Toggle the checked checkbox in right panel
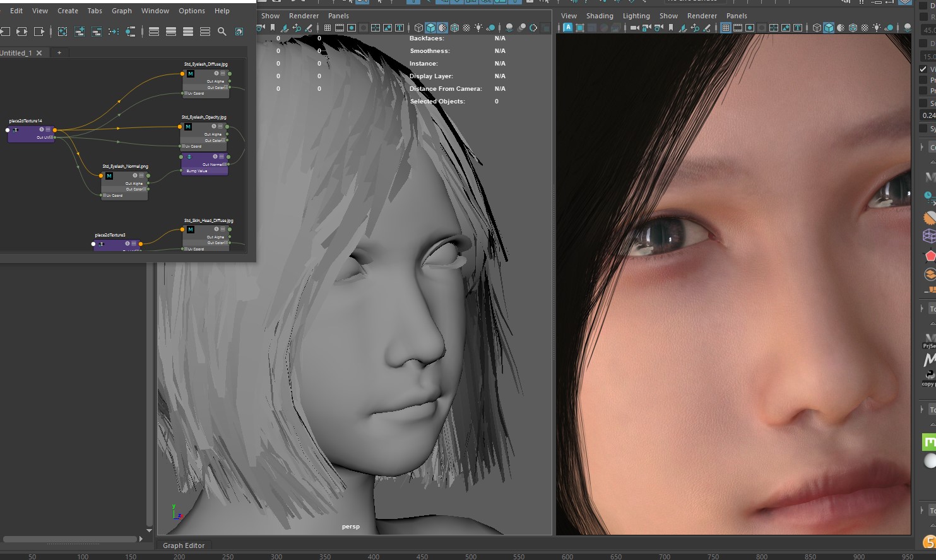Screen dimensions: 936x560 pyautogui.click(x=923, y=69)
